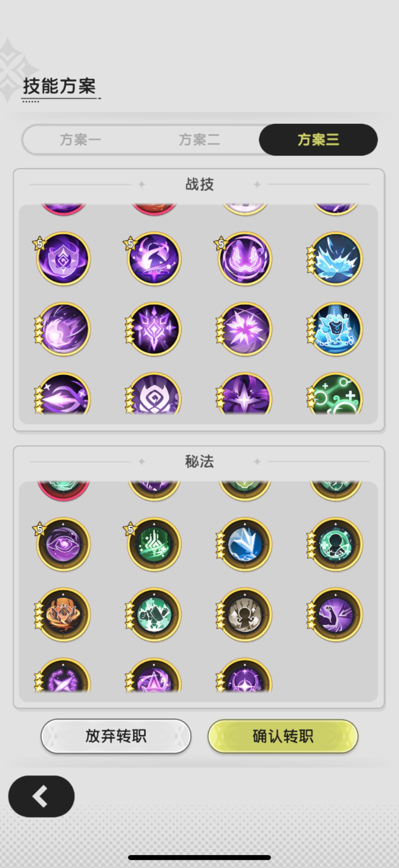Switch to 方案二 tab
Screen dimensions: 399x868
[199, 140]
